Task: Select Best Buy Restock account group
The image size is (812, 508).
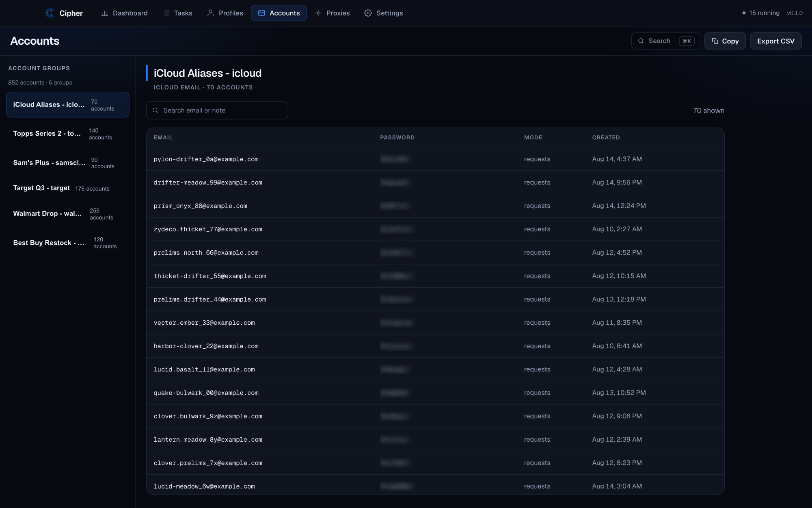Action: 68,243
